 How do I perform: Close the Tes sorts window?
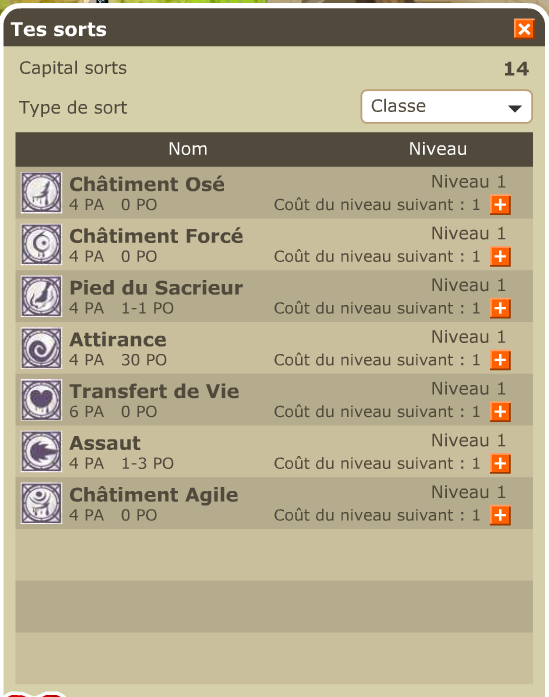(x=524, y=29)
